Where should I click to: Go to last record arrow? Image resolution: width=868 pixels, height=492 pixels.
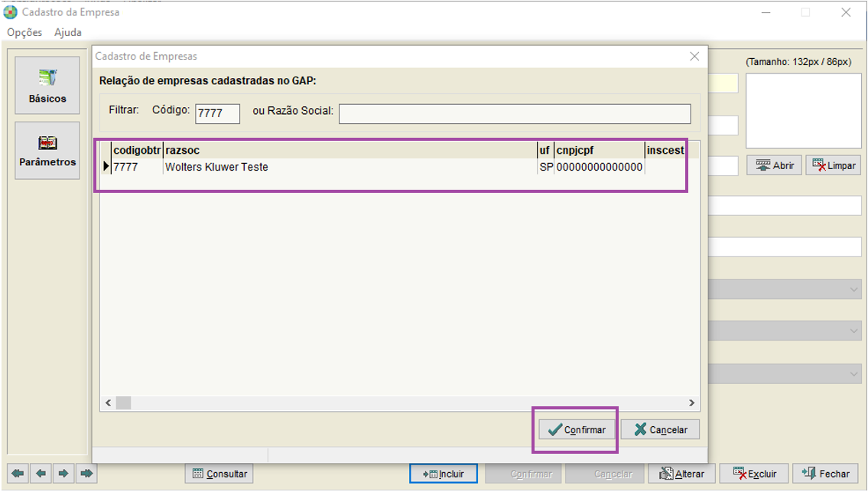pos(87,474)
